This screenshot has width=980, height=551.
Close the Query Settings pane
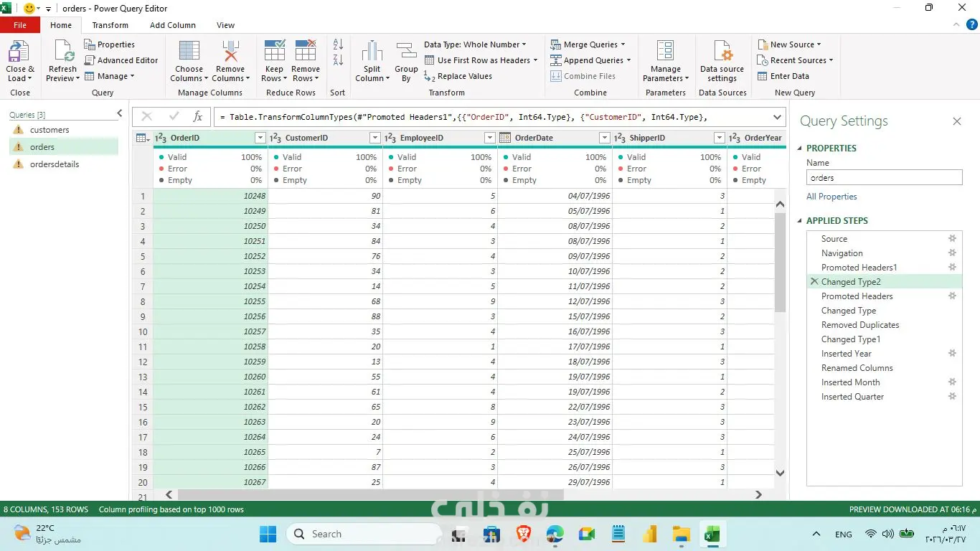point(956,121)
